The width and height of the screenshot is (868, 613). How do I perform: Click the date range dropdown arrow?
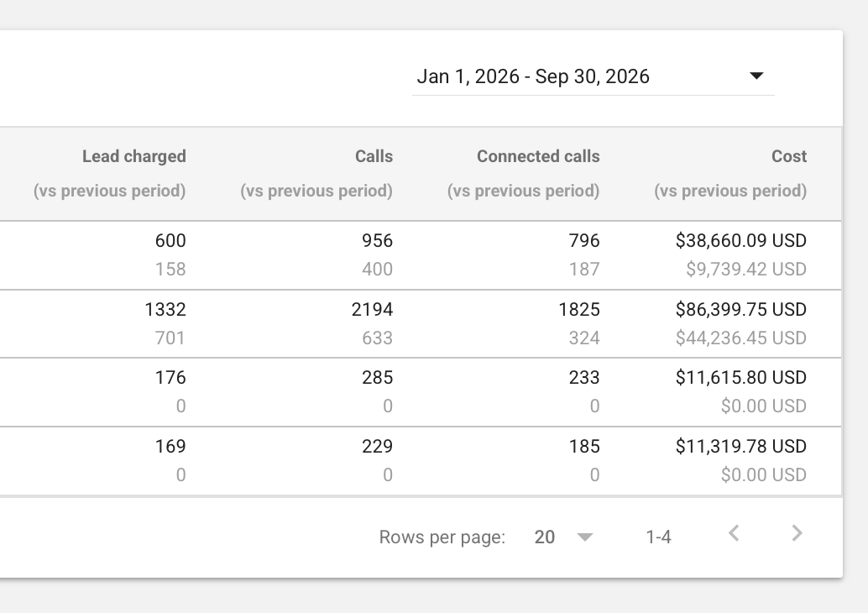(756, 76)
